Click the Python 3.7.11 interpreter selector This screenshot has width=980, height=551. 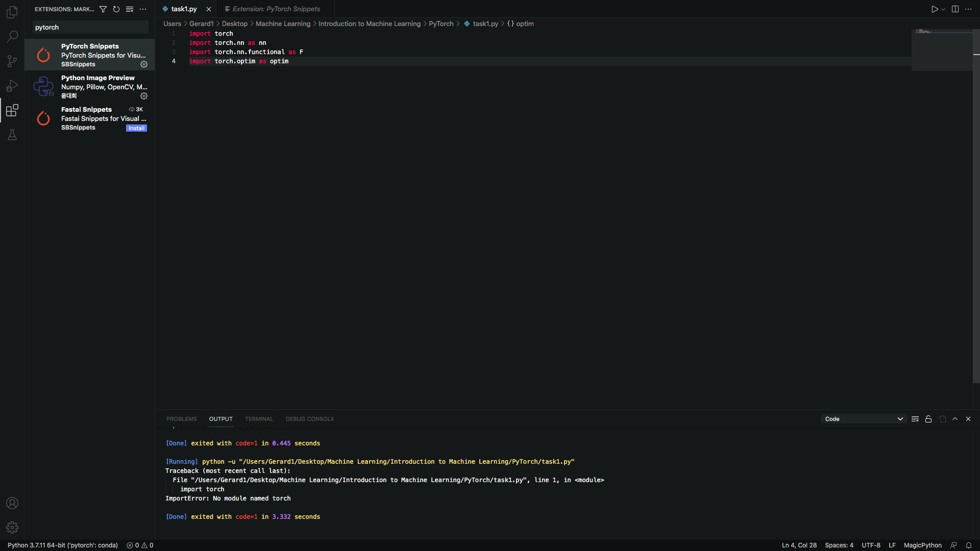(x=62, y=545)
